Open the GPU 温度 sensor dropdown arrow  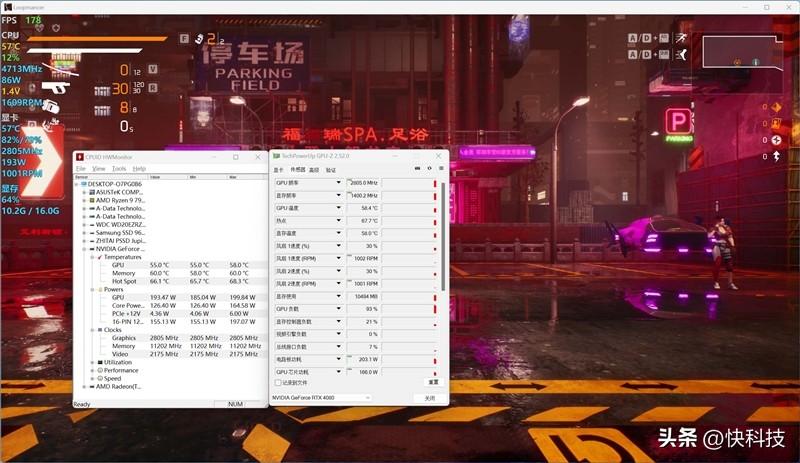[339, 208]
